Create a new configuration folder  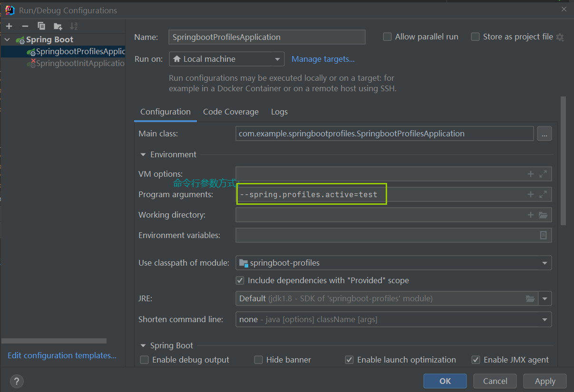(58, 26)
